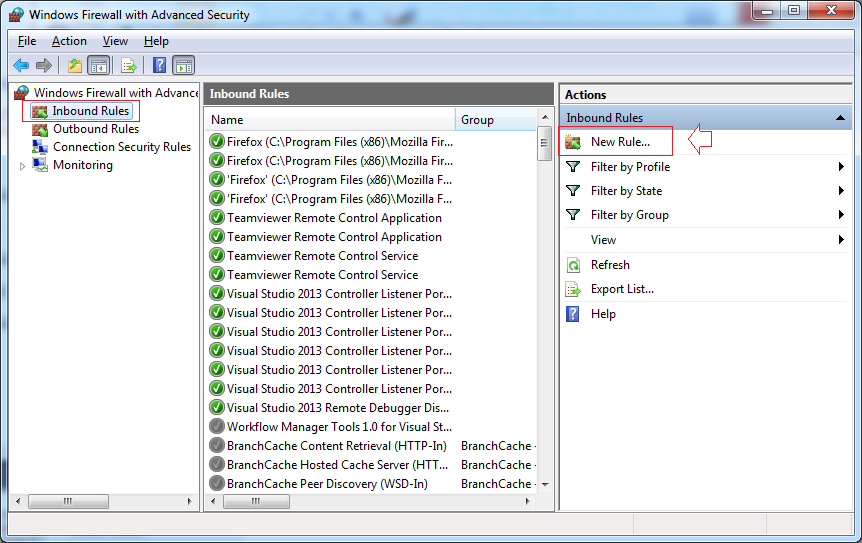Click the Filter by State funnel icon
This screenshot has width=862, height=543.
click(x=573, y=191)
